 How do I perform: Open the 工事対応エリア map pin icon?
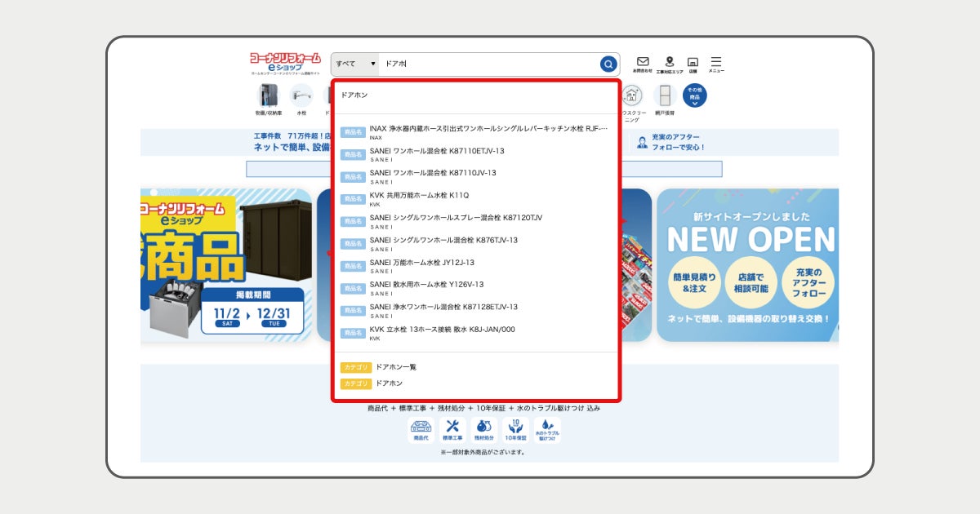pyautogui.click(x=670, y=64)
